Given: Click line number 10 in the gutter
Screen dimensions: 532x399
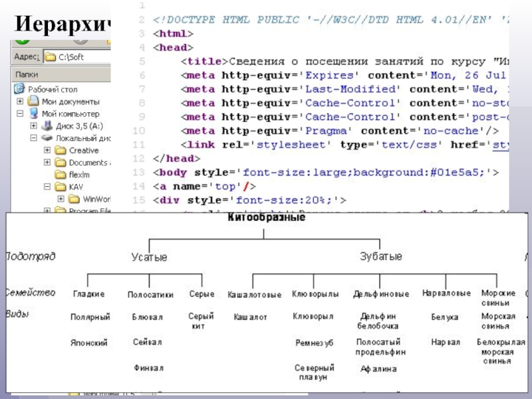Looking at the screenshot, I should pos(139,131).
